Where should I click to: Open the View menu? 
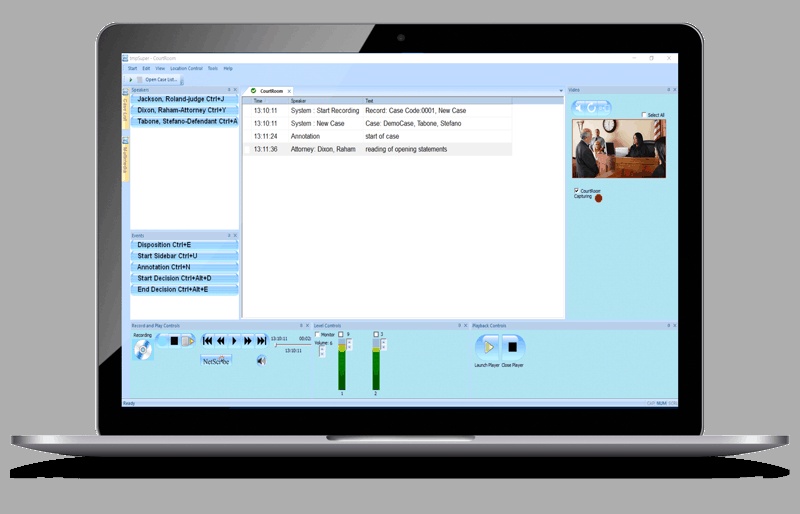click(x=160, y=68)
